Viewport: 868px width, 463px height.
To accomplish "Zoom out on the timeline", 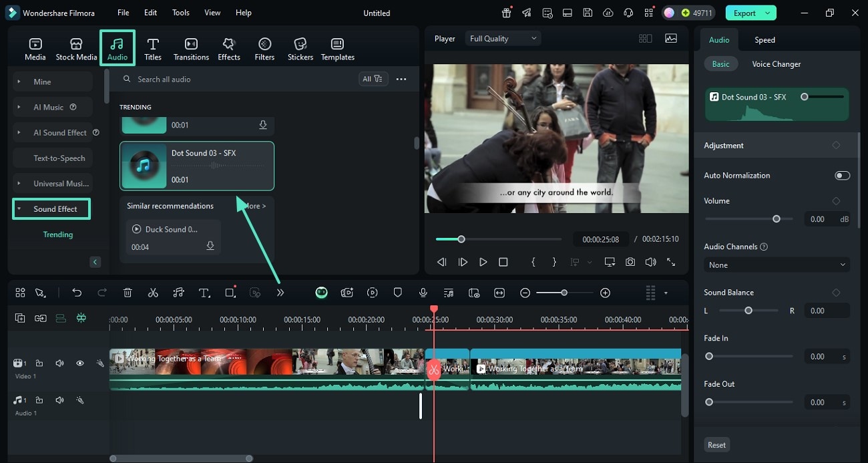I will point(525,293).
